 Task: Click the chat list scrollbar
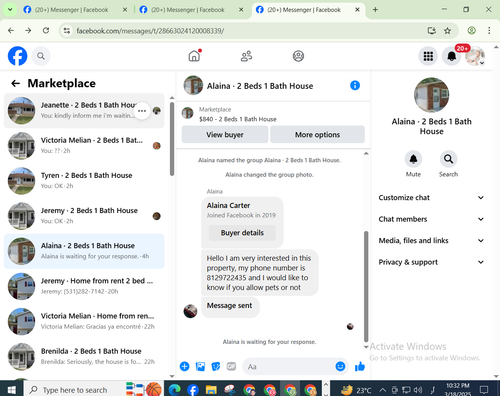coord(172,139)
